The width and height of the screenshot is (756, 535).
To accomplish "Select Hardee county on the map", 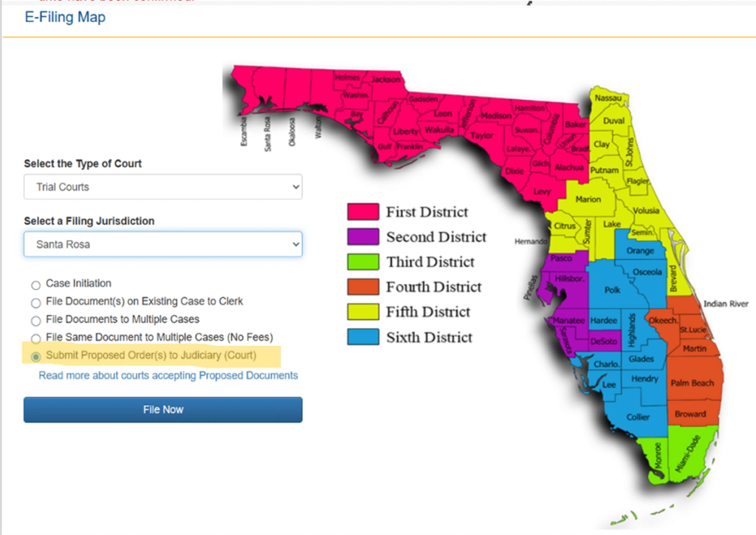I will 604,320.
